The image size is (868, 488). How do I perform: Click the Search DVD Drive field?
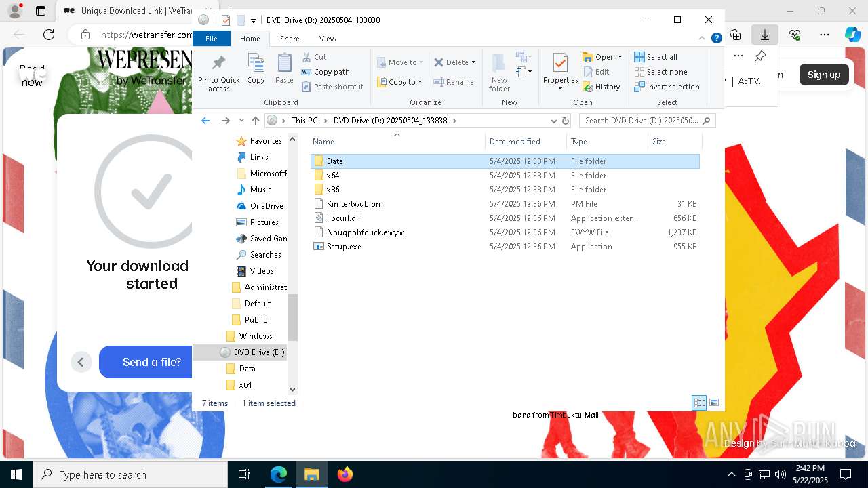point(647,121)
